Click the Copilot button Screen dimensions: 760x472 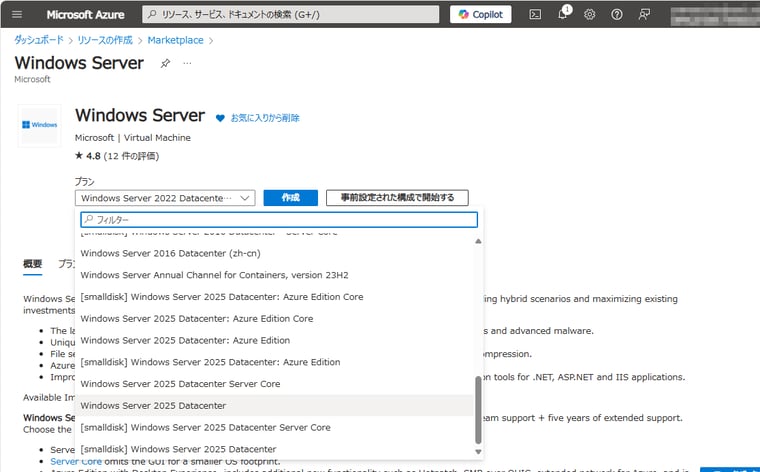[480, 14]
